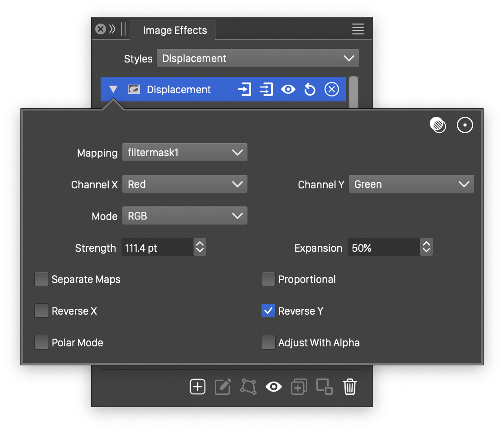Click the Strength value stepper arrows
This screenshot has width=504, height=431.
(x=200, y=248)
